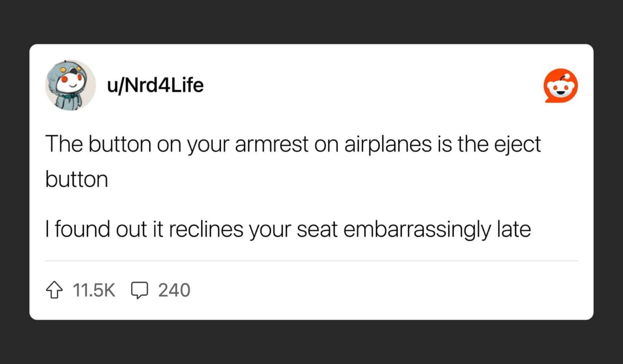
Task: Click the word "armrest" in the title
Action: point(272,146)
